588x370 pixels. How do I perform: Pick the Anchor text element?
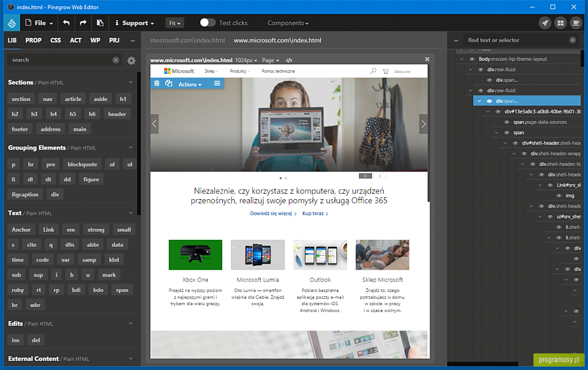21,229
